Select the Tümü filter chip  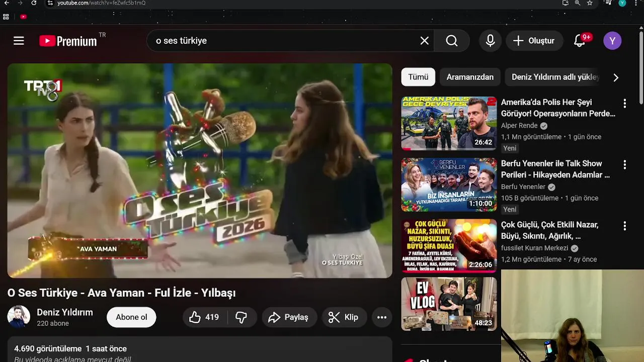click(418, 77)
